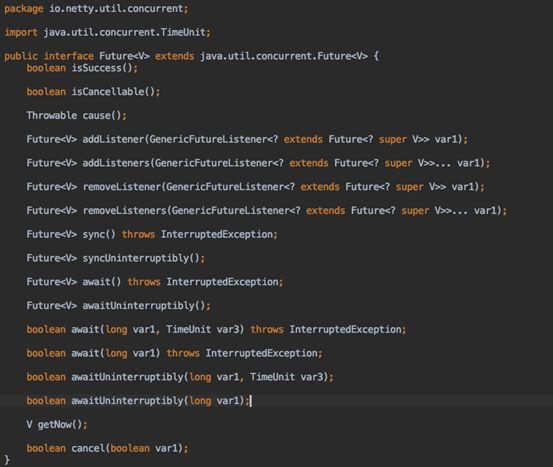The height and width of the screenshot is (467, 553).
Task: Click the getNow method name
Action: point(54,424)
